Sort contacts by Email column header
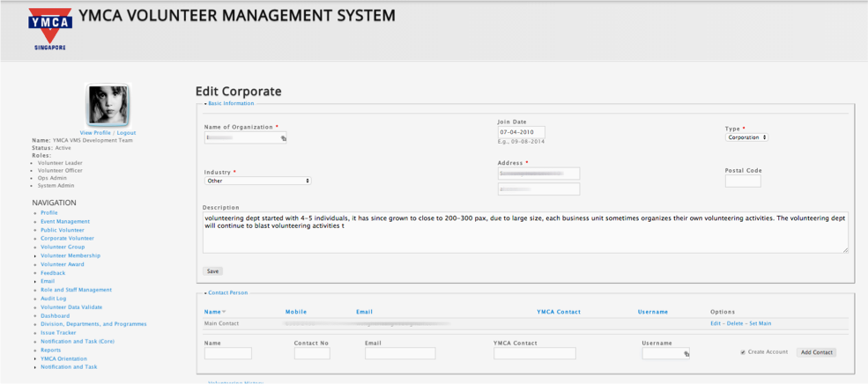 coord(364,312)
